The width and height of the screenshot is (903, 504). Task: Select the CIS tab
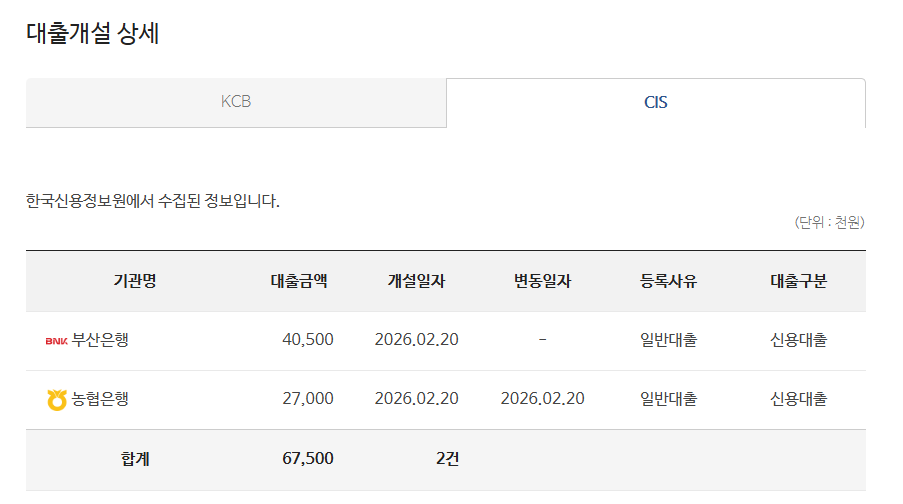[x=655, y=102]
